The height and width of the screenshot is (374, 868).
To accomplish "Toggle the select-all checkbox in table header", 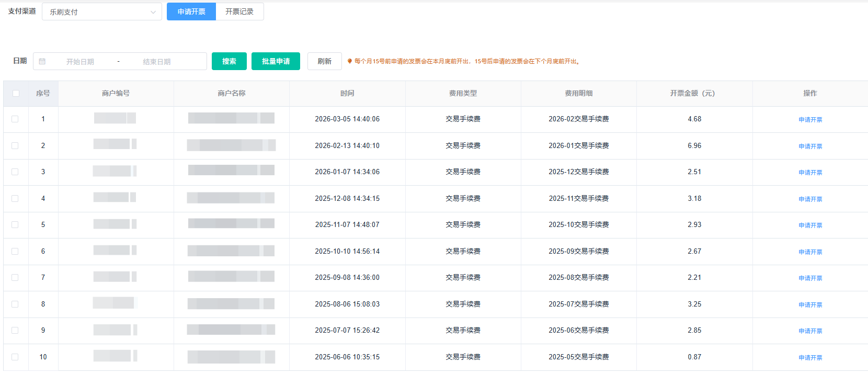I will tap(16, 93).
